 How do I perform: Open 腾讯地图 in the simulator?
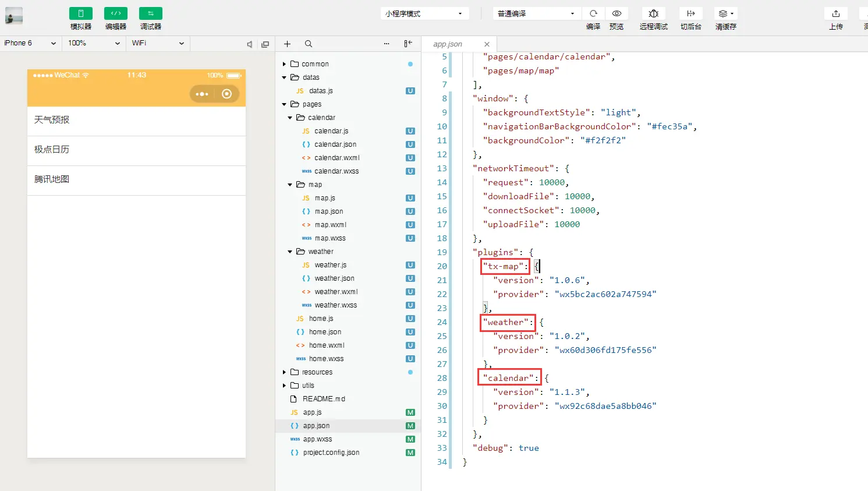[x=136, y=180]
